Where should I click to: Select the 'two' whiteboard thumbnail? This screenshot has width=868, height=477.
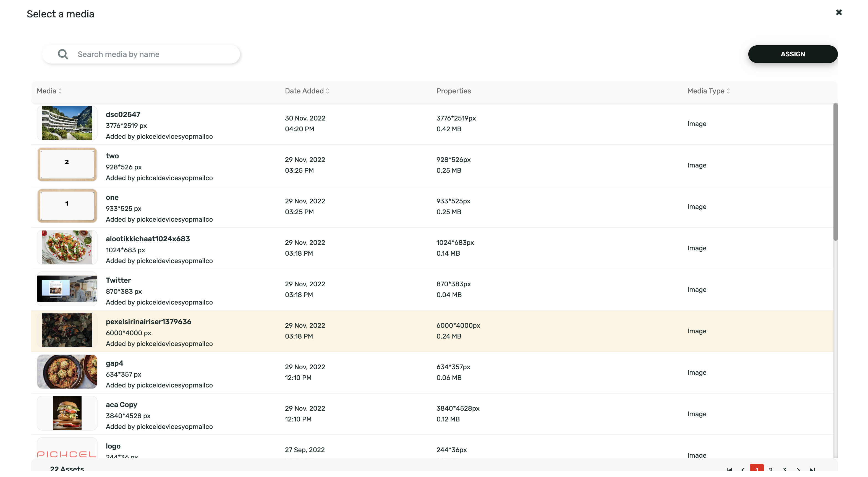pyautogui.click(x=67, y=165)
